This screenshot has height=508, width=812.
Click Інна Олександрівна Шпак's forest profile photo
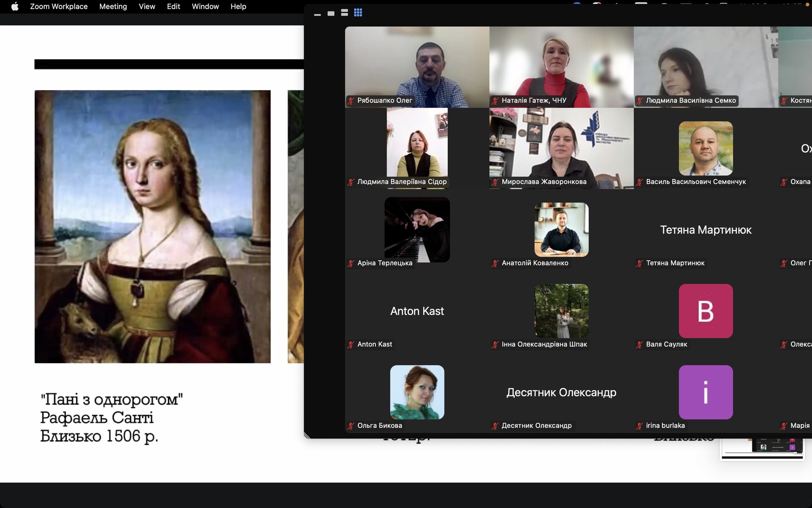coord(561,311)
